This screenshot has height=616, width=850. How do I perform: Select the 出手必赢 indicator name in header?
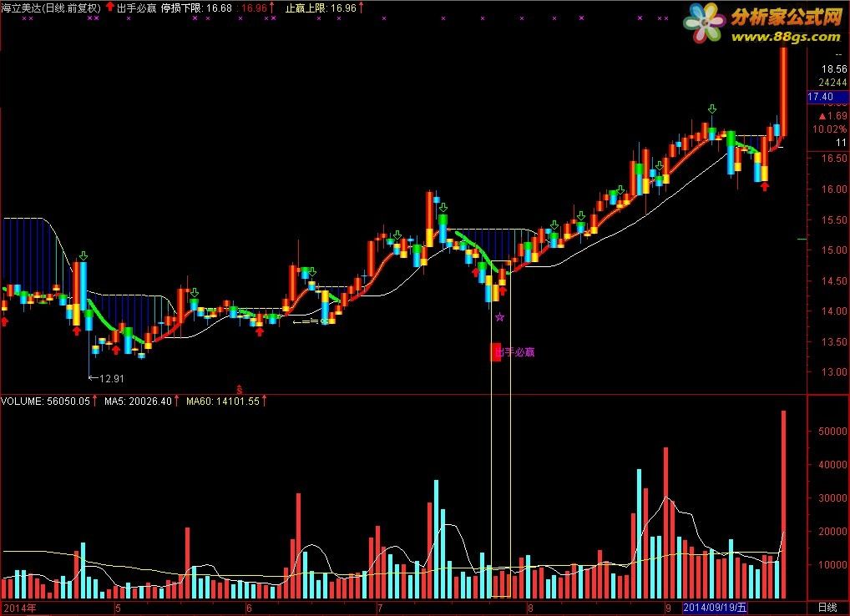click(137, 8)
